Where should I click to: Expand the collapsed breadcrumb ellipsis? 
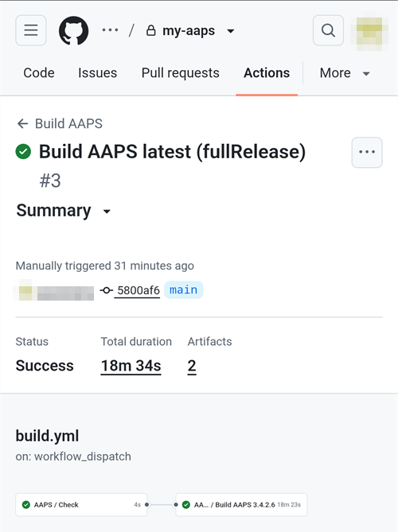(x=111, y=30)
